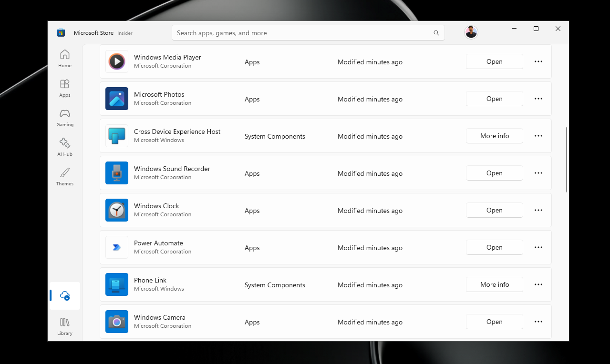Open AI Hub from sidebar
Screen dimensions: 610x364
pyautogui.click(x=65, y=147)
